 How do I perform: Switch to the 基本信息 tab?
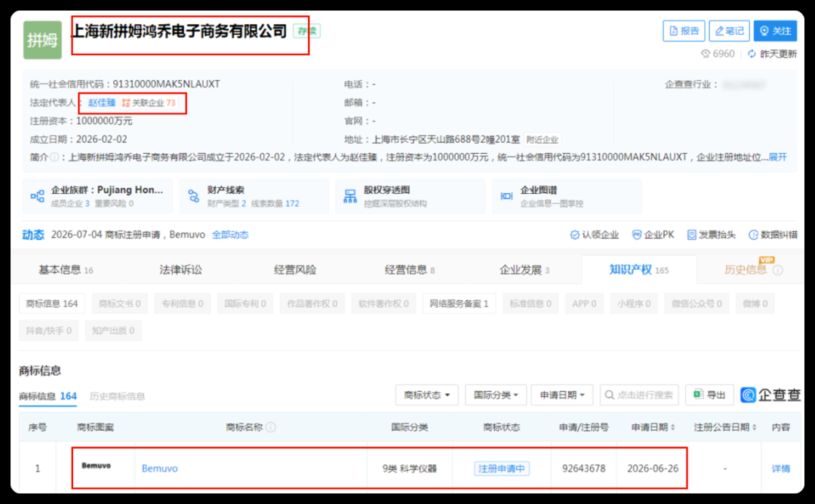pos(66,269)
